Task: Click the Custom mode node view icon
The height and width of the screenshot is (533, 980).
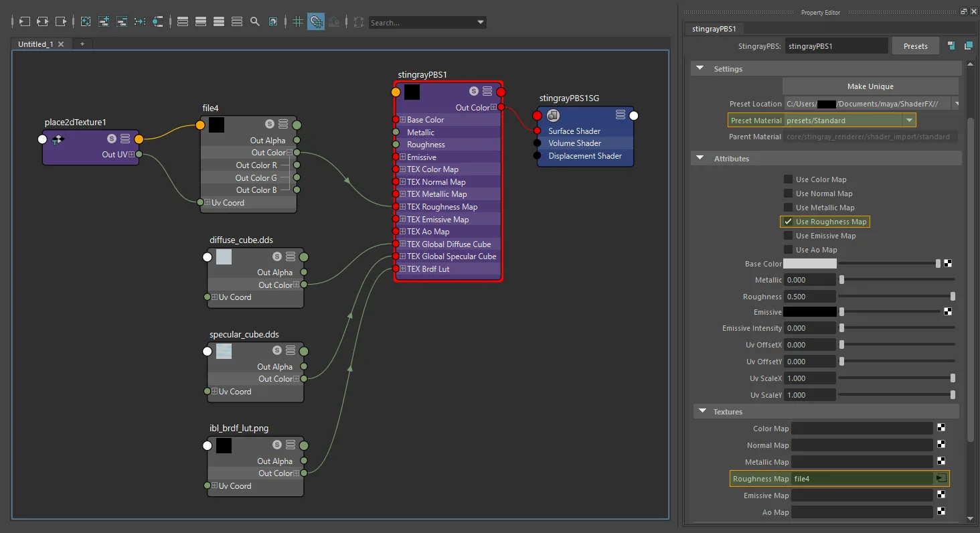Action: tap(237, 22)
